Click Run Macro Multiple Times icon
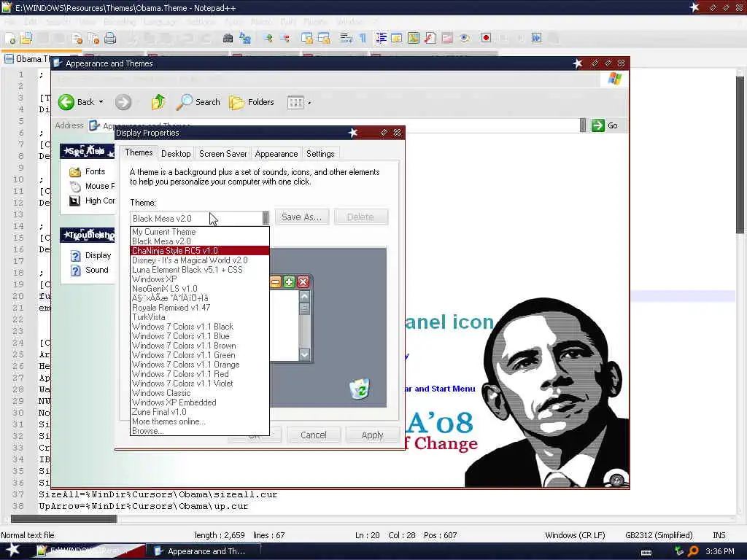Screen dimensions: 747x560 coord(536,38)
